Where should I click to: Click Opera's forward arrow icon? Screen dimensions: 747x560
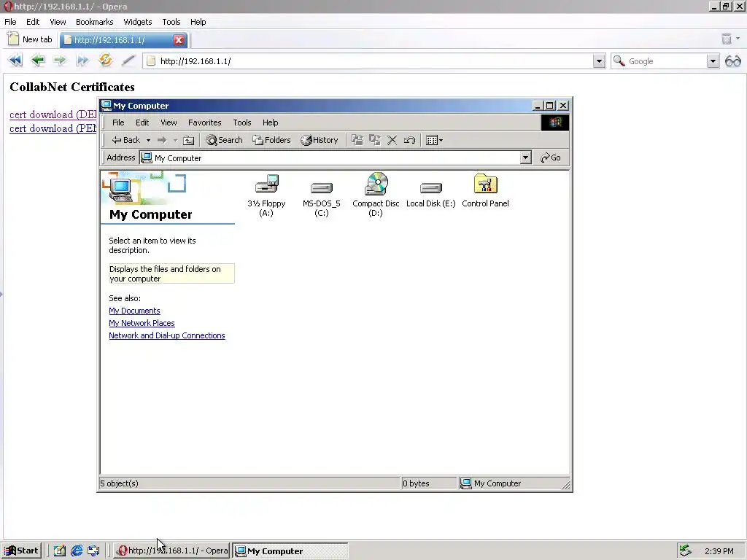[60, 61]
